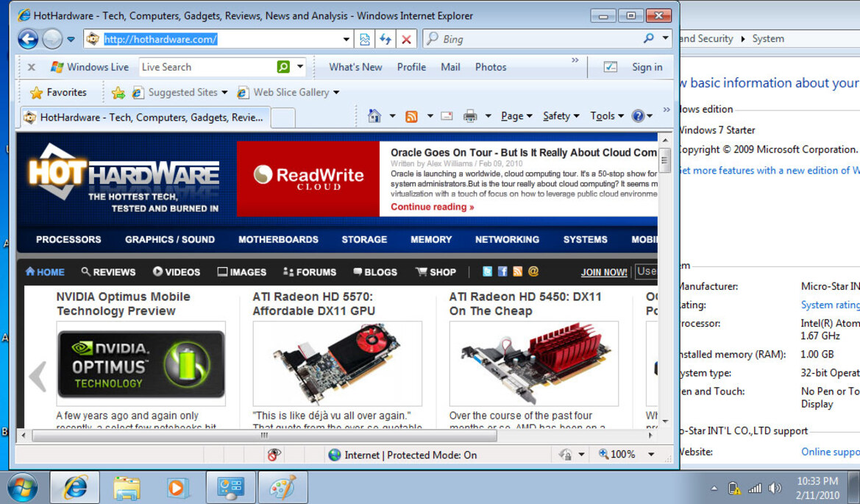Image resolution: width=860 pixels, height=504 pixels.
Task: Click the checkmark icon beside Sign in
Action: (610, 67)
